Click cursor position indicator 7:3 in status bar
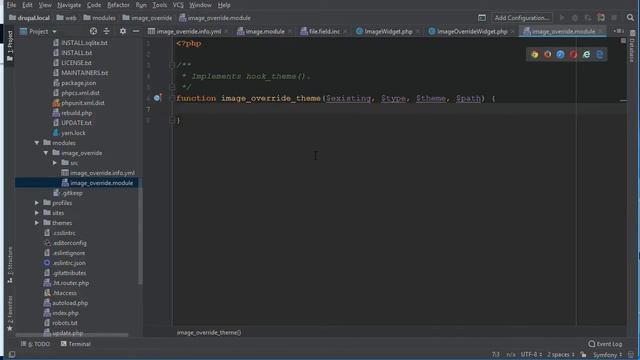 pos(496,354)
